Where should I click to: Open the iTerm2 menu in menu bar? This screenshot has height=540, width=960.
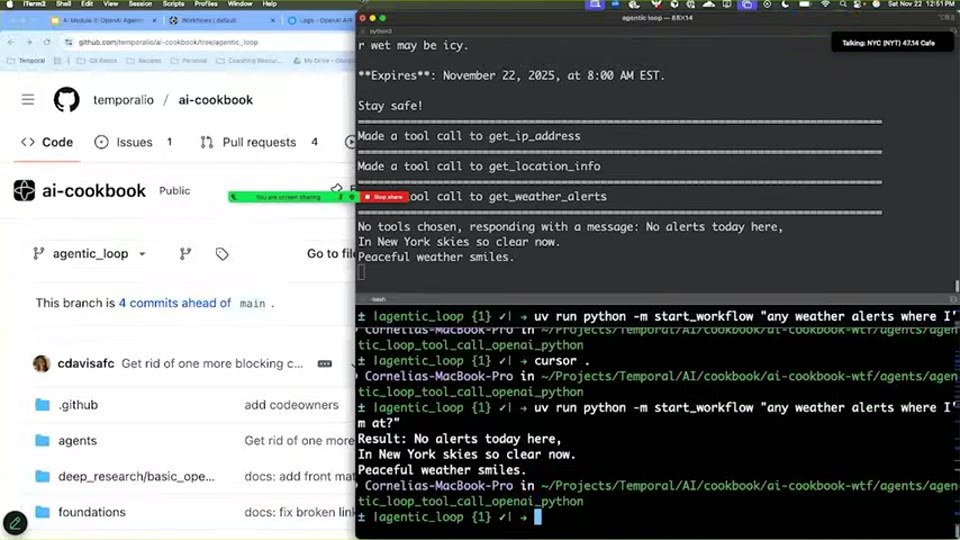tap(34, 4)
